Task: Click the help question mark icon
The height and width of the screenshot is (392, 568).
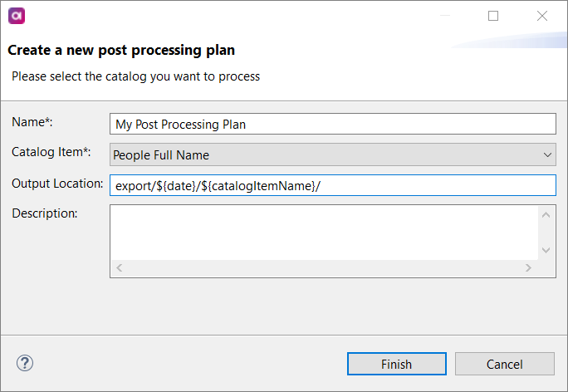Action: [x=25, y=363]
